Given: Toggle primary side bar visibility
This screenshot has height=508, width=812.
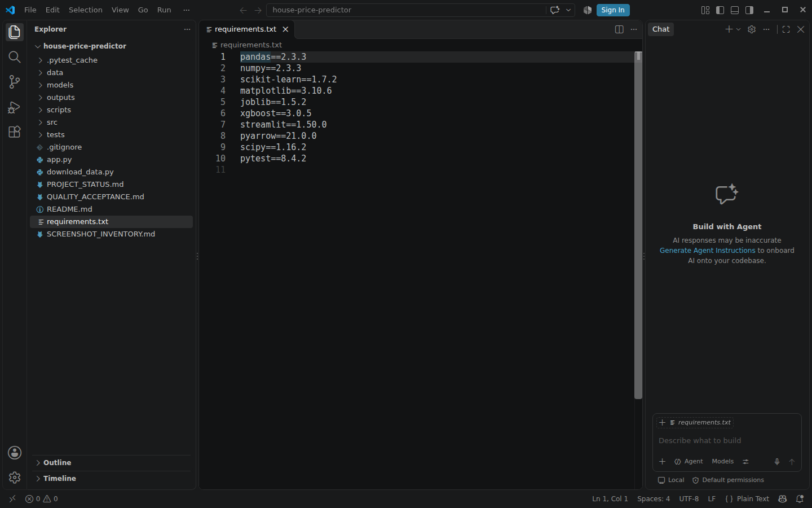Looking at the screenshot, I should (x=720, y=10).
